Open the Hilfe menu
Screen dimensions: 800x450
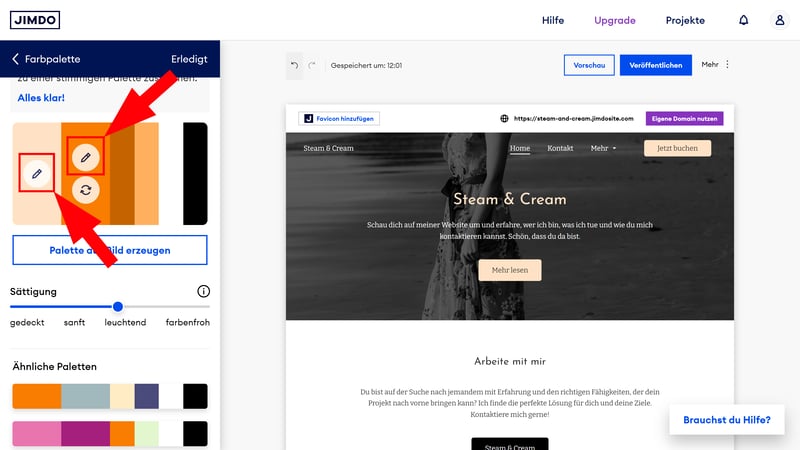tap(553, 20)
